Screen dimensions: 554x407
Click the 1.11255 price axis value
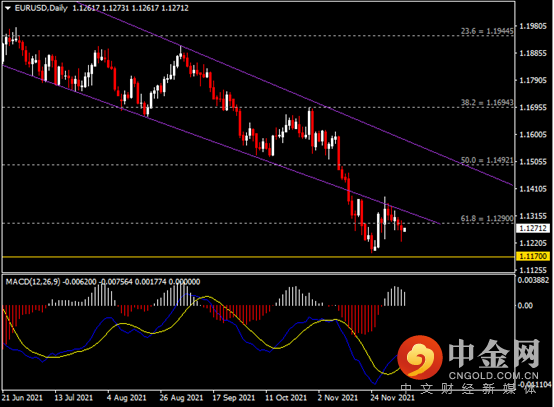(x=533, y=270)
